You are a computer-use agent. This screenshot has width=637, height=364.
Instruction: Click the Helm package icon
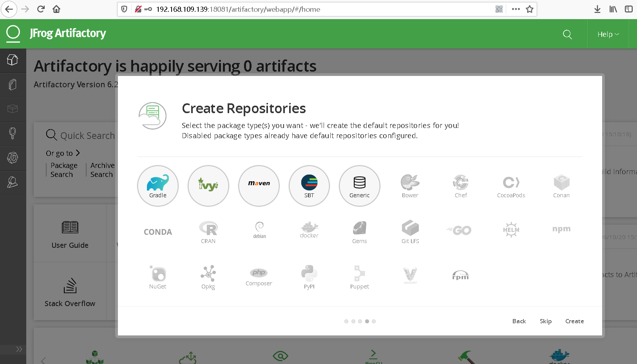[x=511, y=230]
